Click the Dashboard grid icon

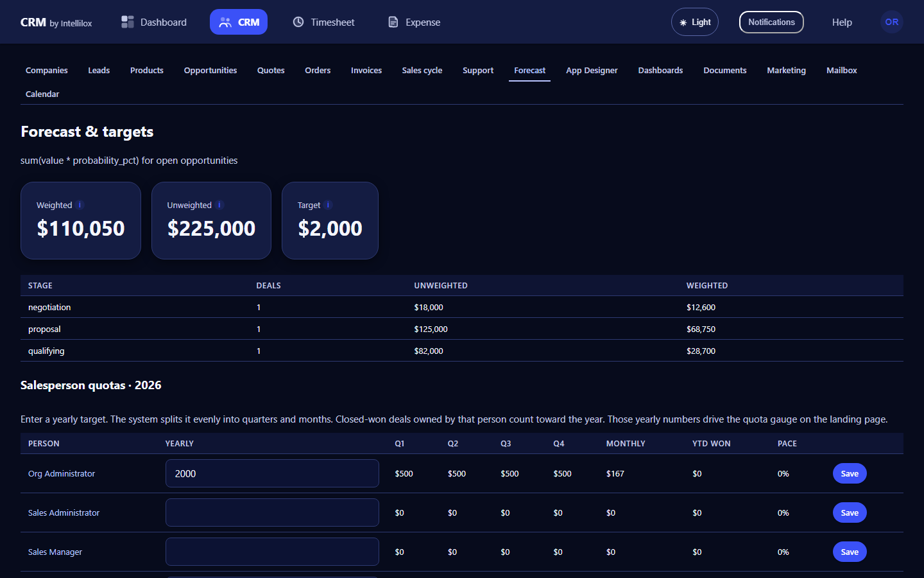tap(128, 22)
